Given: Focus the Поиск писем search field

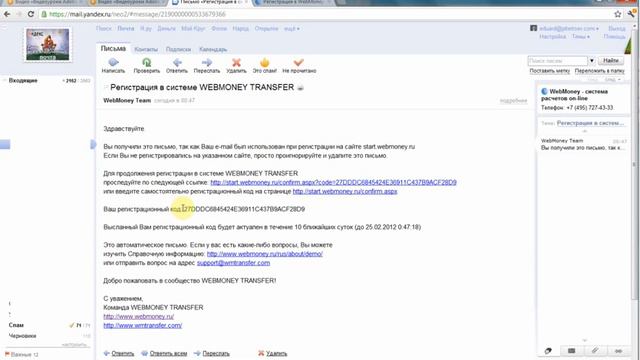Looking at the screenshot, I should [x=558, y=61].
